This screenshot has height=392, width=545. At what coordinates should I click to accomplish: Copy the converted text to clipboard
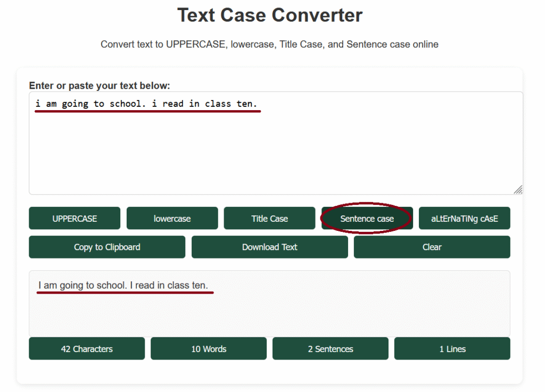[x=106, y=247]
